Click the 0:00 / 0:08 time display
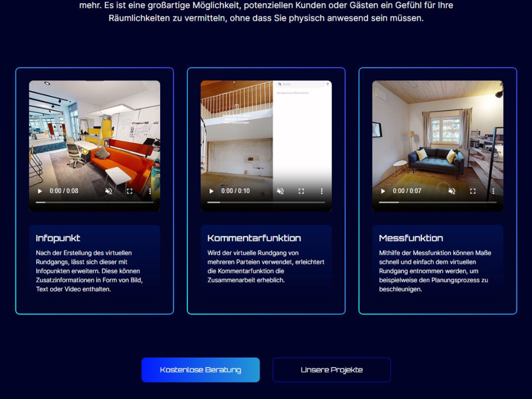The width and height of the screenshot is (532, 399). (64, 191)
